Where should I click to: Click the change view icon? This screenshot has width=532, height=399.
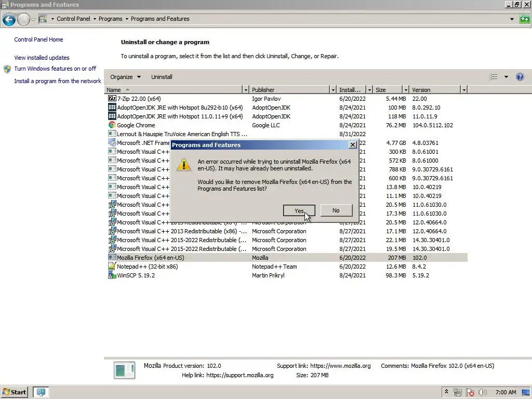[x=494, y=77]
